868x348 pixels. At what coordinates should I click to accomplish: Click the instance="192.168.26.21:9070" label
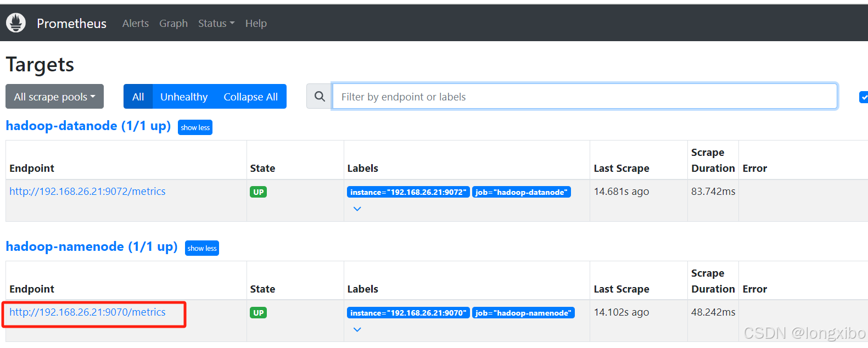(x=408, y=313)
